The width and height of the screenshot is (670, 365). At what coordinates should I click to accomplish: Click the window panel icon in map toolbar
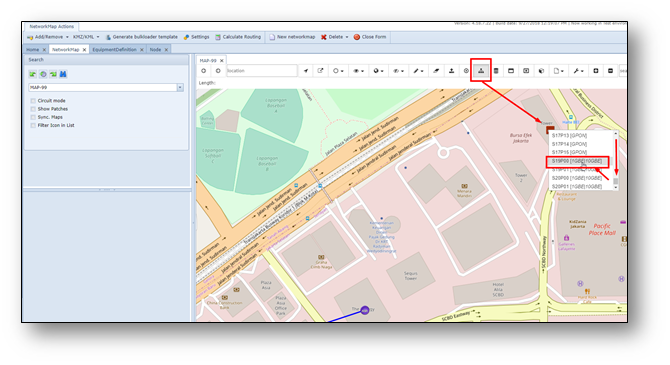tap(511, 71)
